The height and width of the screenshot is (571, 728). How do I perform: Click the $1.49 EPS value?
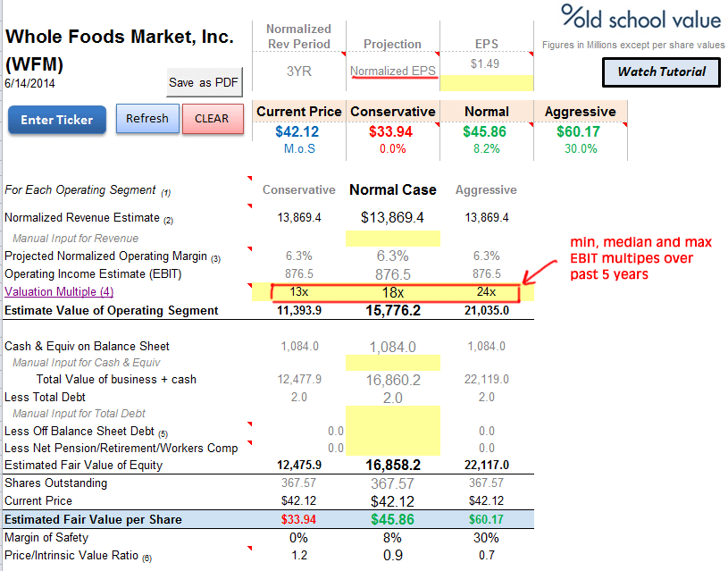pyautogui.click(x=485, y=63)
